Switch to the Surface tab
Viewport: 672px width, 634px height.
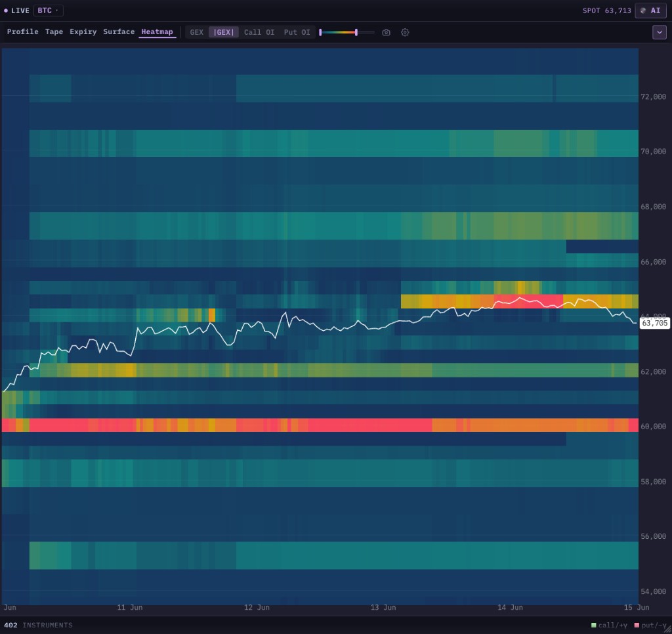(119, 32)
